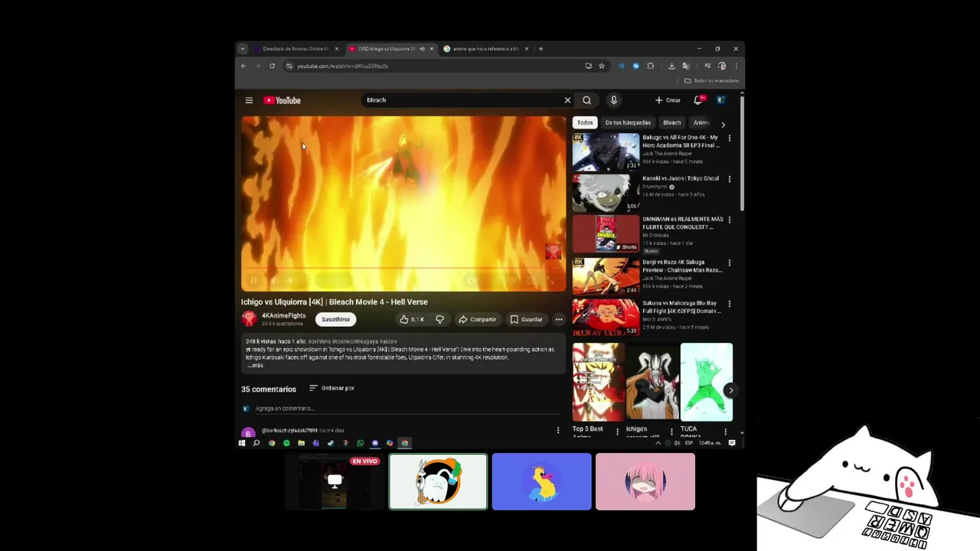Open more actions menu under video
Viewport: 980px width, 551px height.
coord(558,319)
